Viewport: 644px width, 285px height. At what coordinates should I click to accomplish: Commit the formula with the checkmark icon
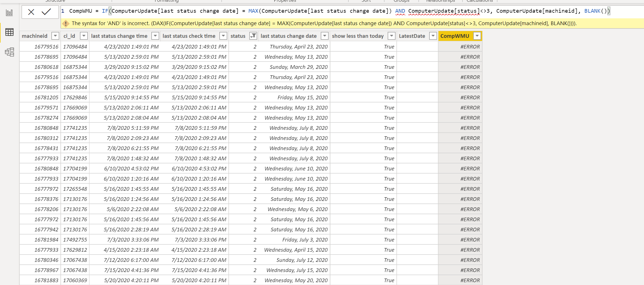pyautogui.click(x=46, y=12)
